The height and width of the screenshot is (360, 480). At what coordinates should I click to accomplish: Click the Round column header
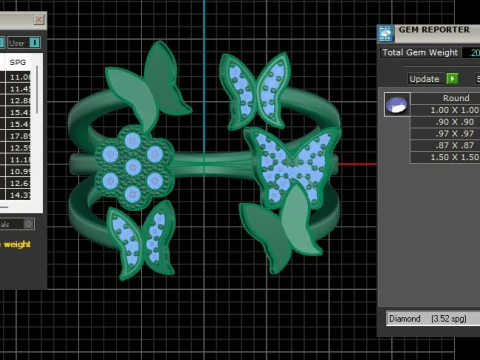coord(445,98)
